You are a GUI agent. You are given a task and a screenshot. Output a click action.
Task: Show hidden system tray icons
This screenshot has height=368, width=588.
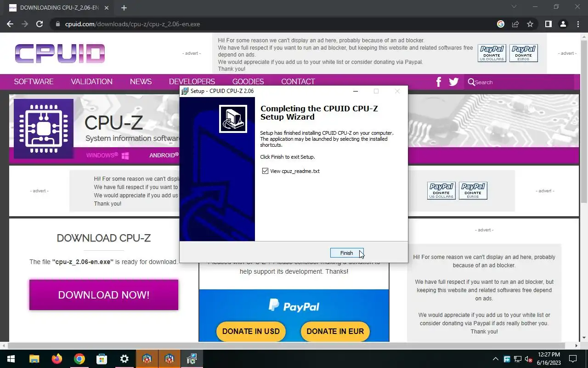(x=495, y=359)
